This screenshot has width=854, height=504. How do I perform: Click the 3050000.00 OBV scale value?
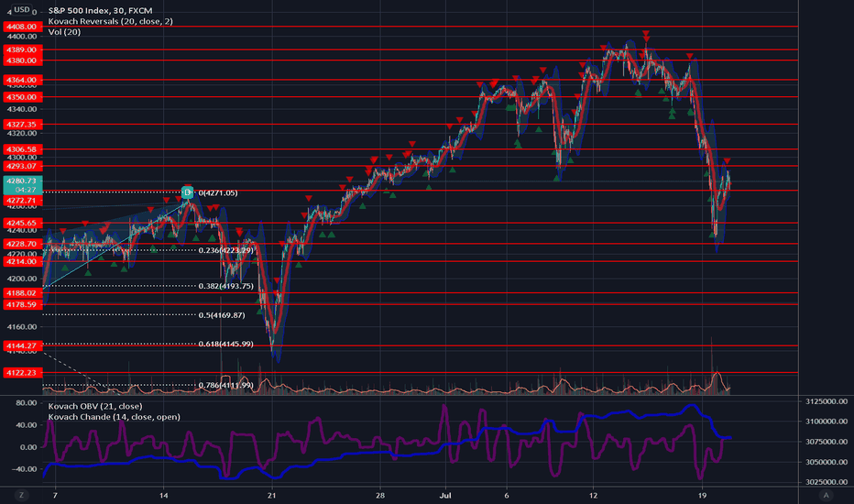click(827, 462)
